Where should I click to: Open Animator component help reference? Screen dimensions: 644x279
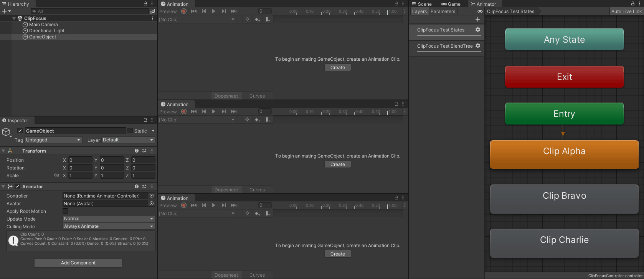coord(137,186)
